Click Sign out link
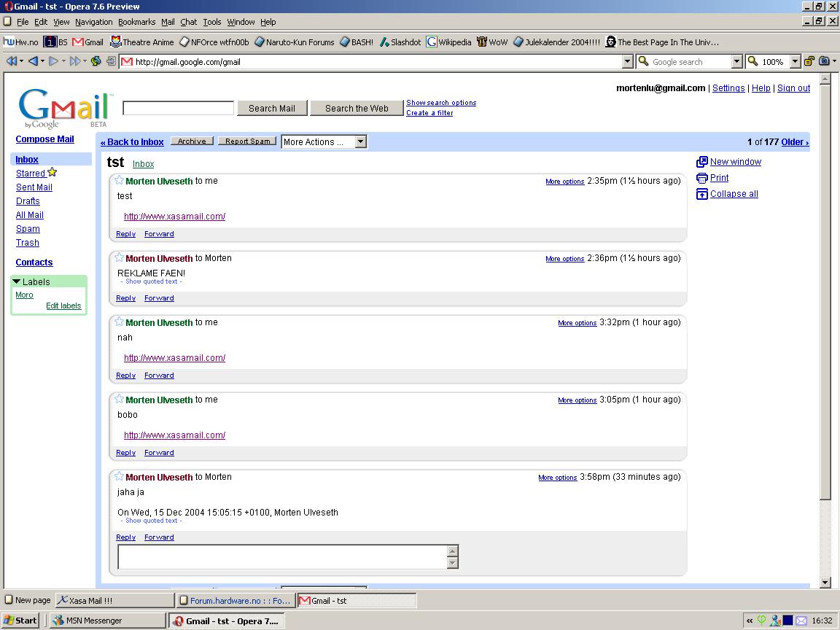Viewport: 840px width, 630px height. tap(793, 87)
